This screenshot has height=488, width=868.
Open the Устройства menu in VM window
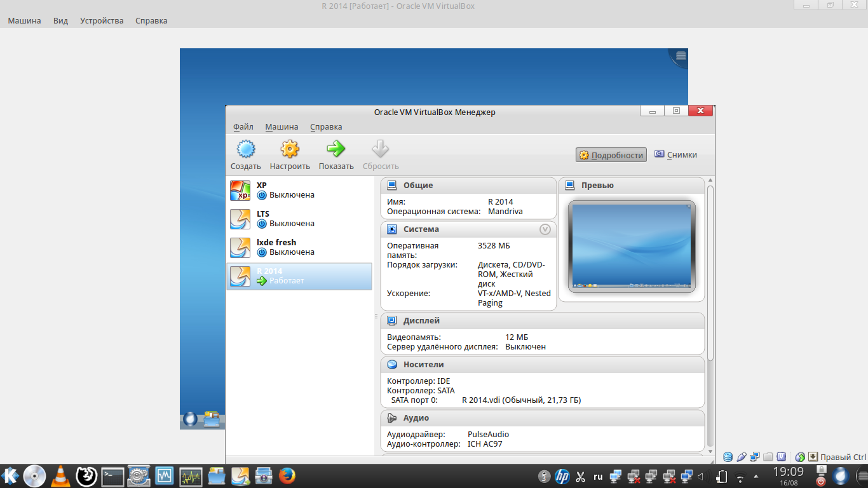102,20
